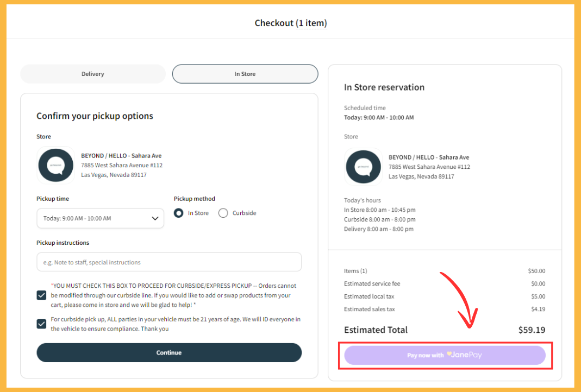Viewport: 581px width, 392px height.
Task: Click the JanePay heart logo
Action: click(449, 354)
